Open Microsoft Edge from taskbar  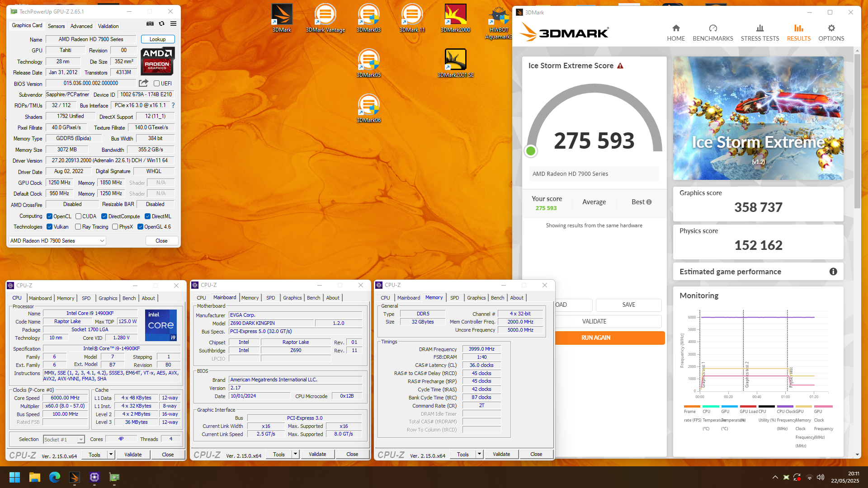(x=55, y=477)
